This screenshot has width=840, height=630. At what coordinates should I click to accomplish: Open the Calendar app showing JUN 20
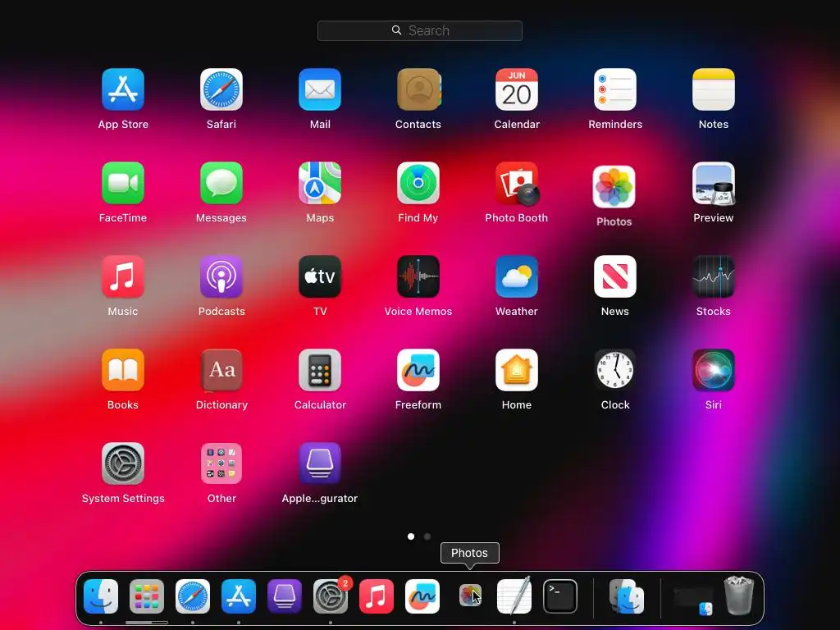pos(517,89)
